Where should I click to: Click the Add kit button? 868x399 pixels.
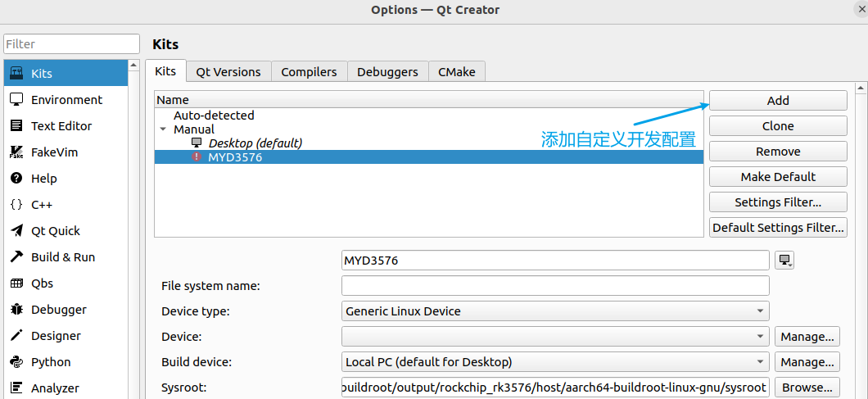[x=778, y=100]
